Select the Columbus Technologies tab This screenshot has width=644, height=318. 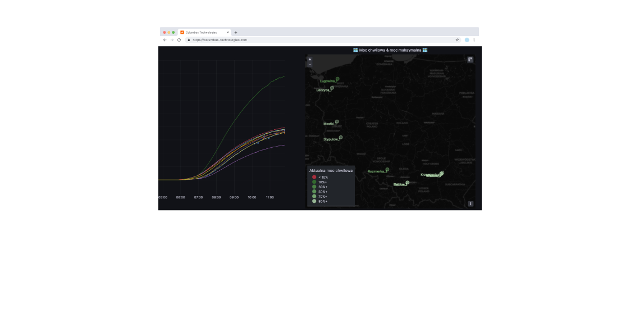pos(202,33)
